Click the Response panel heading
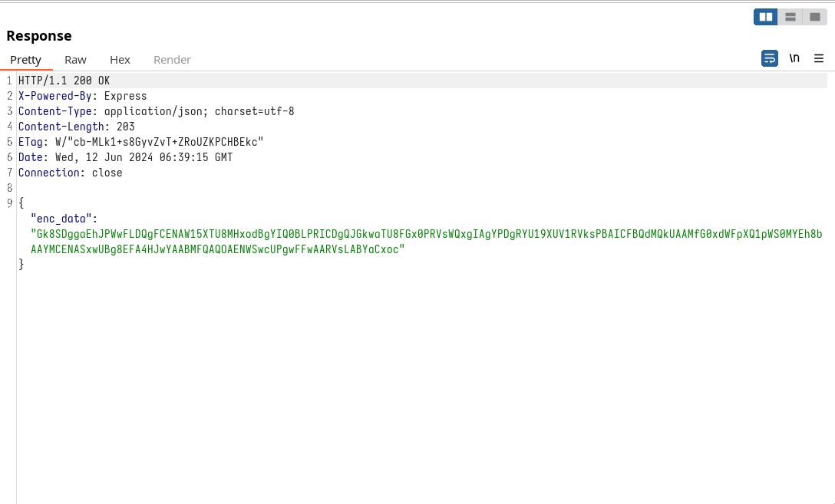835x504 pixels. click(39, 36)
